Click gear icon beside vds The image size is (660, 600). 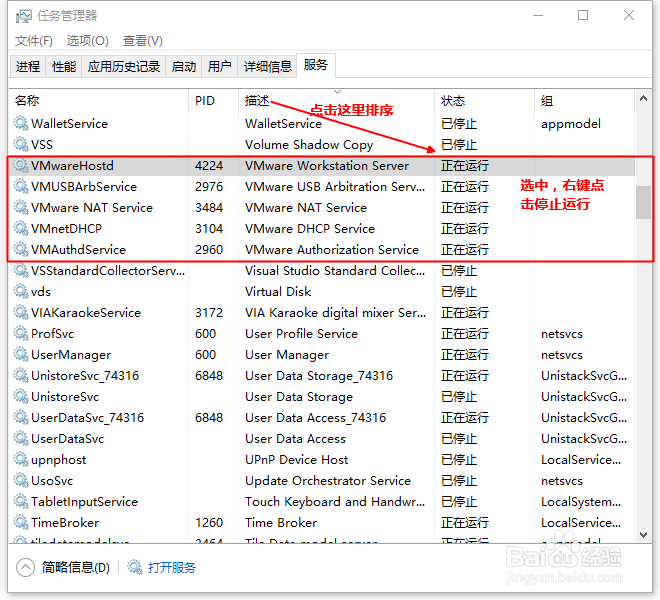(x=21, y=291)
